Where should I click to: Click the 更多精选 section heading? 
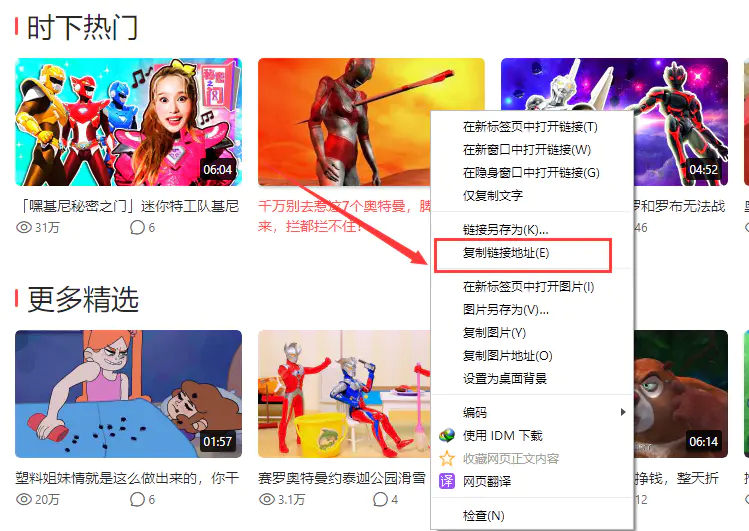point(83,299)
